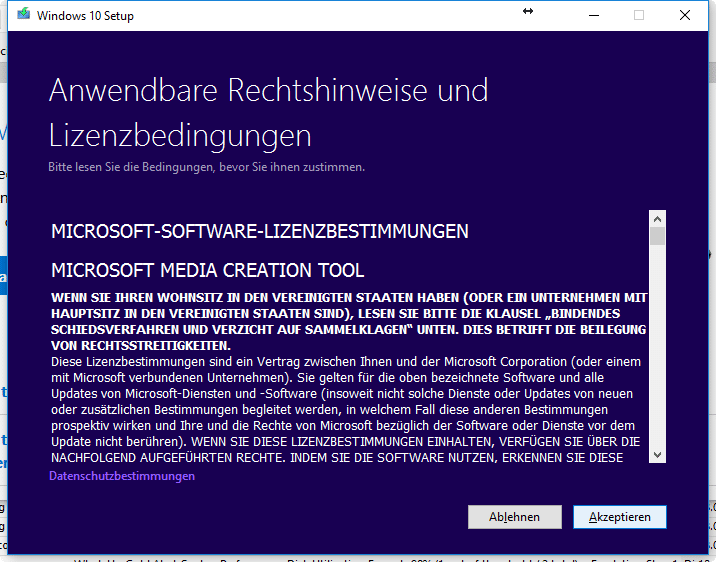Click the license text scroll-up arrow
This screenshot has height=562, width=716.
(x=658, y=219)
